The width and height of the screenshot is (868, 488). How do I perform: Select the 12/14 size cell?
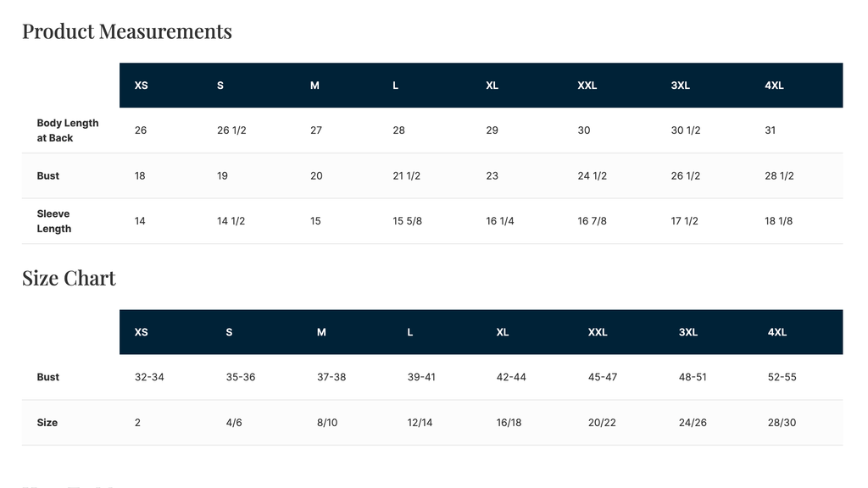tap(420, 423)
